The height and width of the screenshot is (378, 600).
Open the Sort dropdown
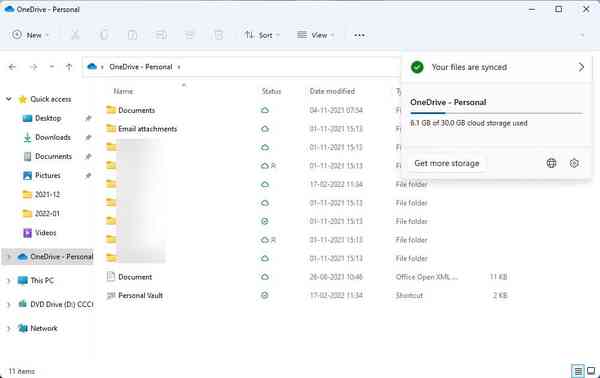(x=262, y=35)
